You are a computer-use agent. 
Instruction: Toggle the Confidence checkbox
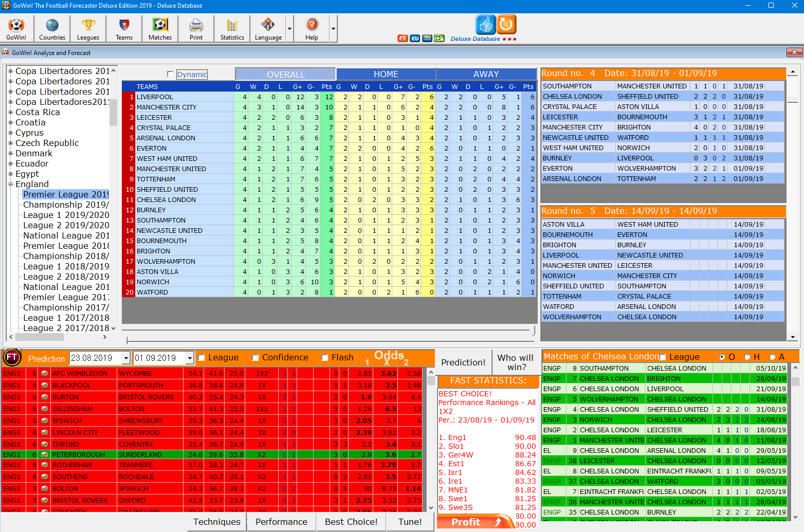coord(255,358)
